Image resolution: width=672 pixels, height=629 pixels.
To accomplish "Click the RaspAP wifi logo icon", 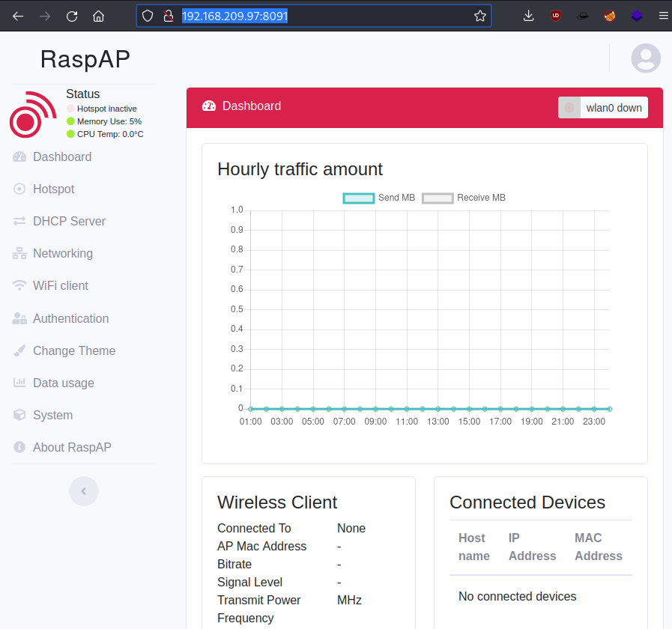I will click(32, 115).
